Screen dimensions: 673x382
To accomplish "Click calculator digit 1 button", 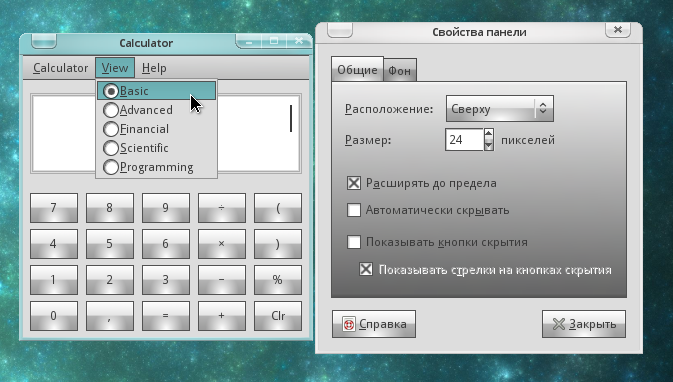I will point(54,280).
